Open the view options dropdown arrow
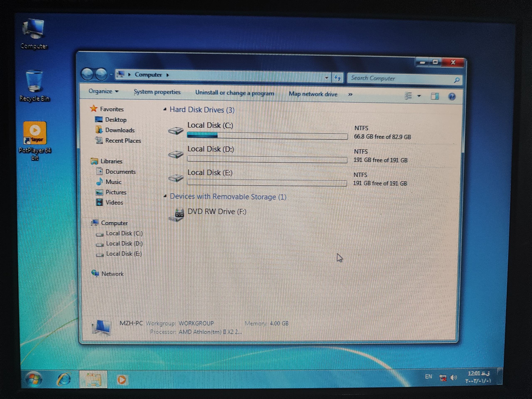This screenshot has width=532, height=399. tap(419, 96)
